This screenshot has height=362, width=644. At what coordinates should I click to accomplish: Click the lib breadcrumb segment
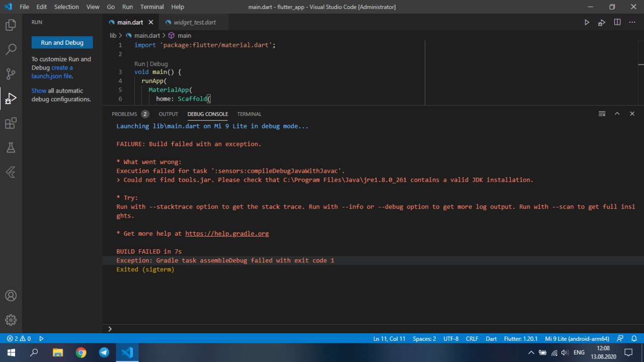[x=113, y=35]
